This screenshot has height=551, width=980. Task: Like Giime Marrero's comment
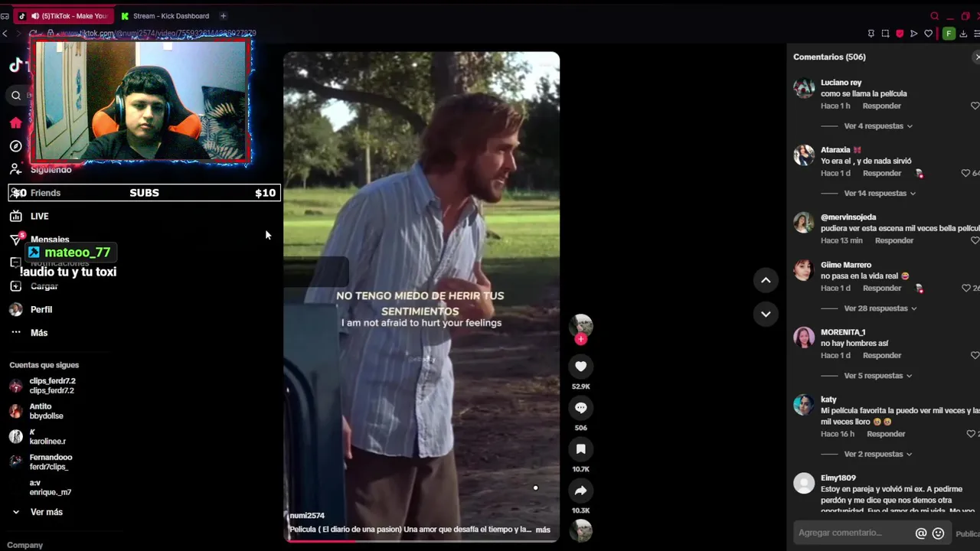(965, 289)
